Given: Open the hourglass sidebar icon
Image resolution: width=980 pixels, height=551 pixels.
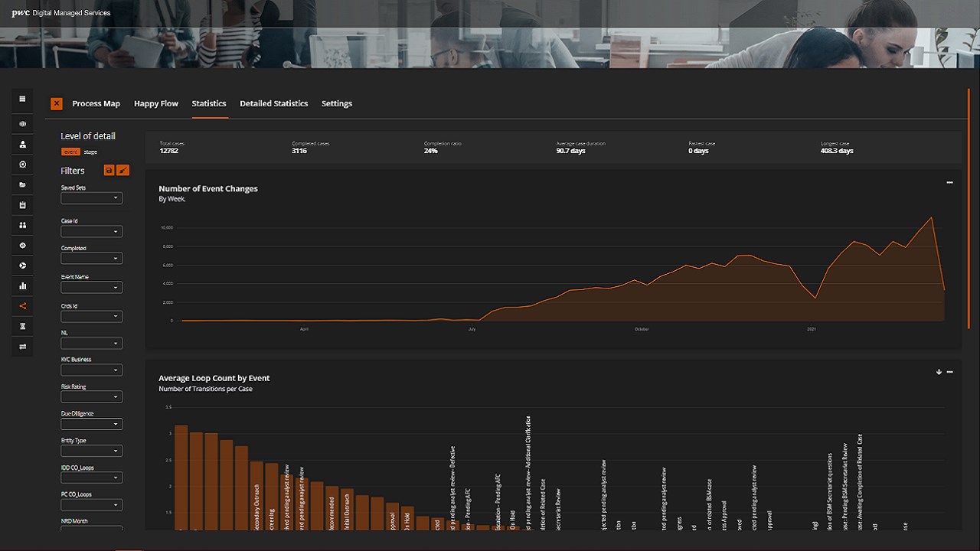Looking at the screenshot, I should point(23,327).
